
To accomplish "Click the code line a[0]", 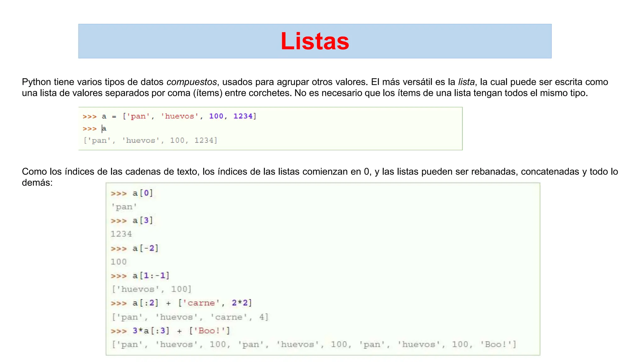I will 132,193.
